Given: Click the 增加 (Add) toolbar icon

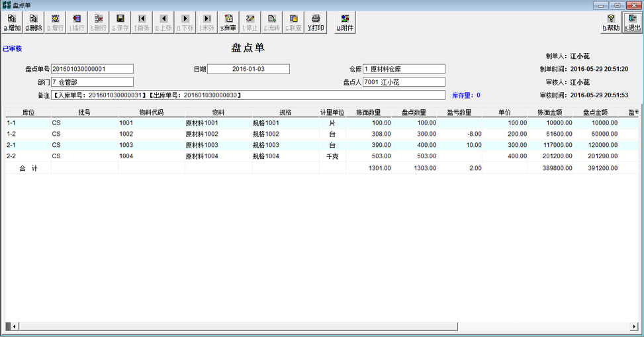Looking at the screenshot, I should tap(12, 23).
